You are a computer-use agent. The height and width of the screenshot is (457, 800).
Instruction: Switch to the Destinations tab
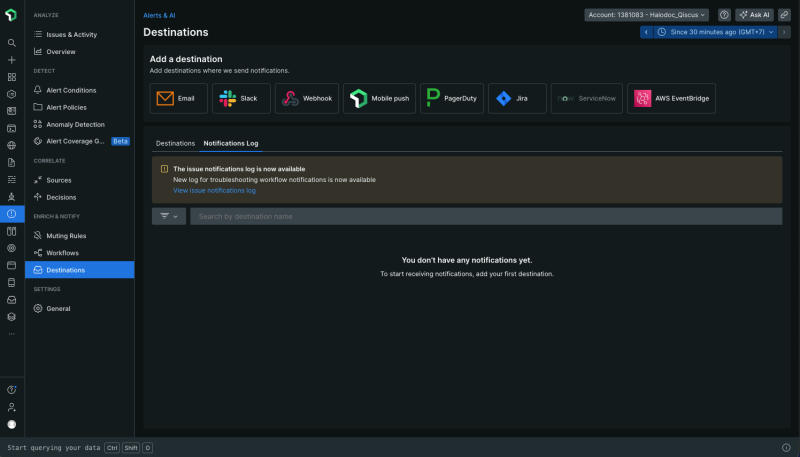click(x=176, y=143)
